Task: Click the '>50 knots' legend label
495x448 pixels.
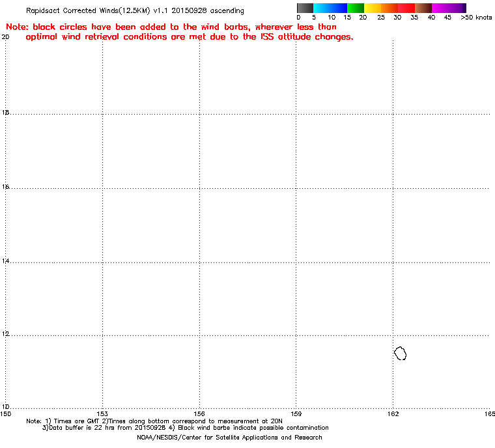Action: click(x=476, y=18)
